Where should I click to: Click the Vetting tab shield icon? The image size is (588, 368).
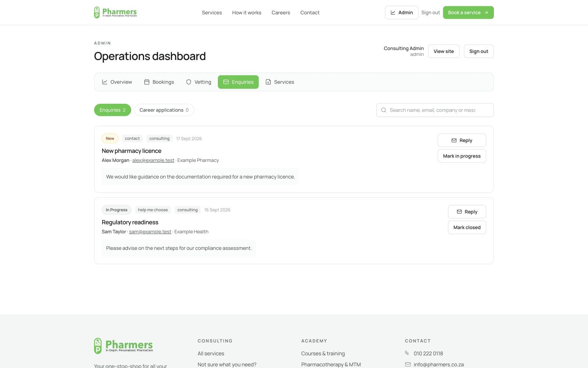(x=189, y=82)
